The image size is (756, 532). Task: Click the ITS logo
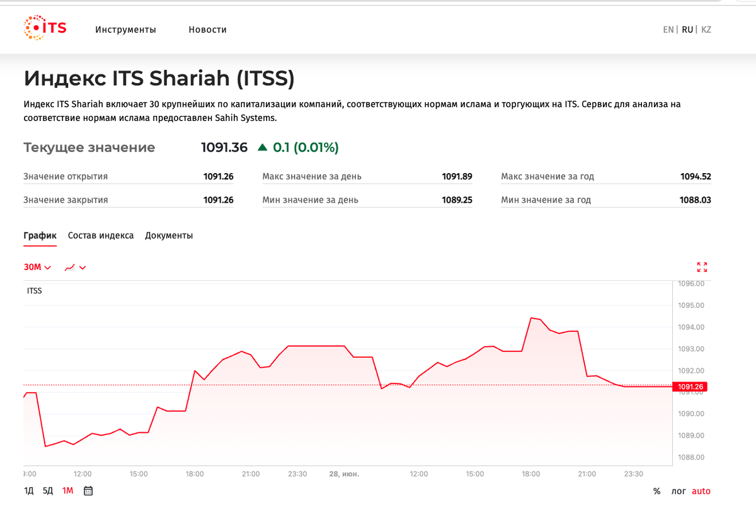(x=45, y=28)
